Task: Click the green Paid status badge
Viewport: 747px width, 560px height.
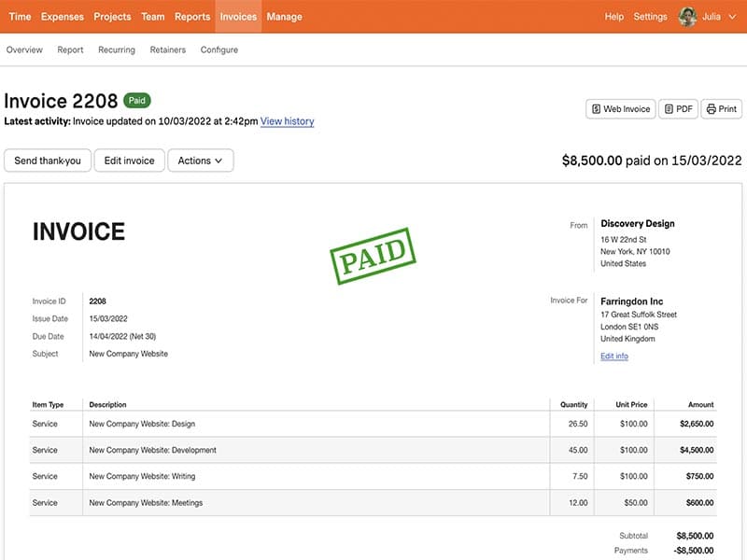Action: point(136,101)
